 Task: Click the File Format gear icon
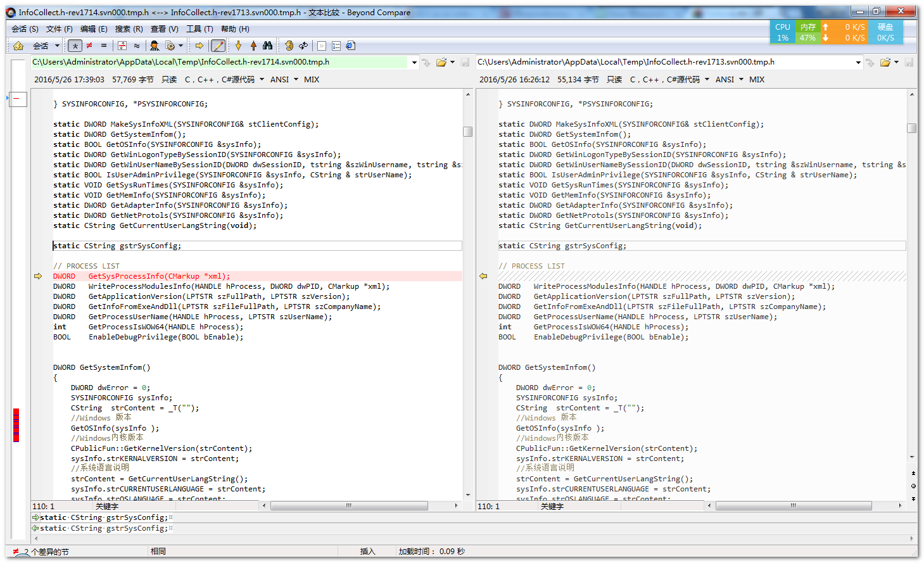coord(170,46)
